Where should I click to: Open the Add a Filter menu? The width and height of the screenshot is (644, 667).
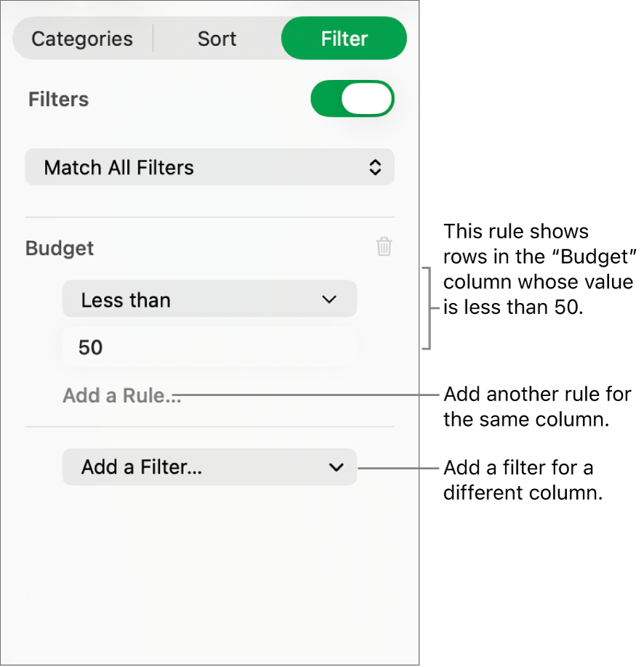click(209, 467)
